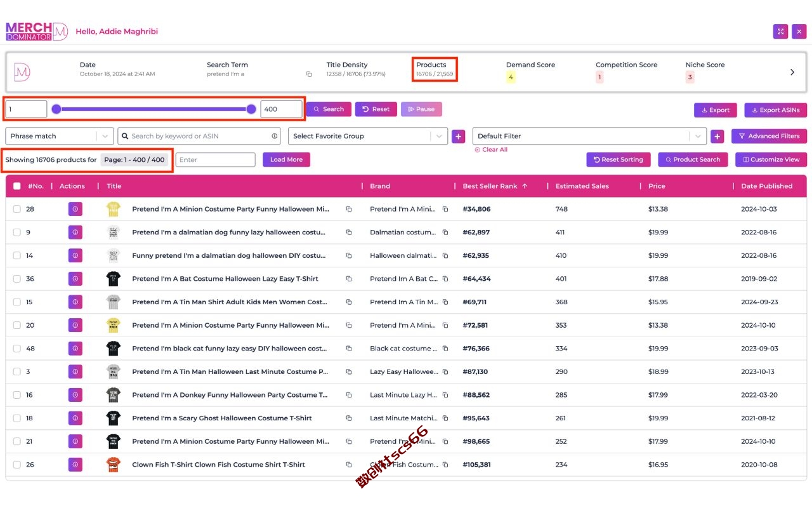Focus the end page field showing 400
The image size is (812, 508).
coord(281,109)
